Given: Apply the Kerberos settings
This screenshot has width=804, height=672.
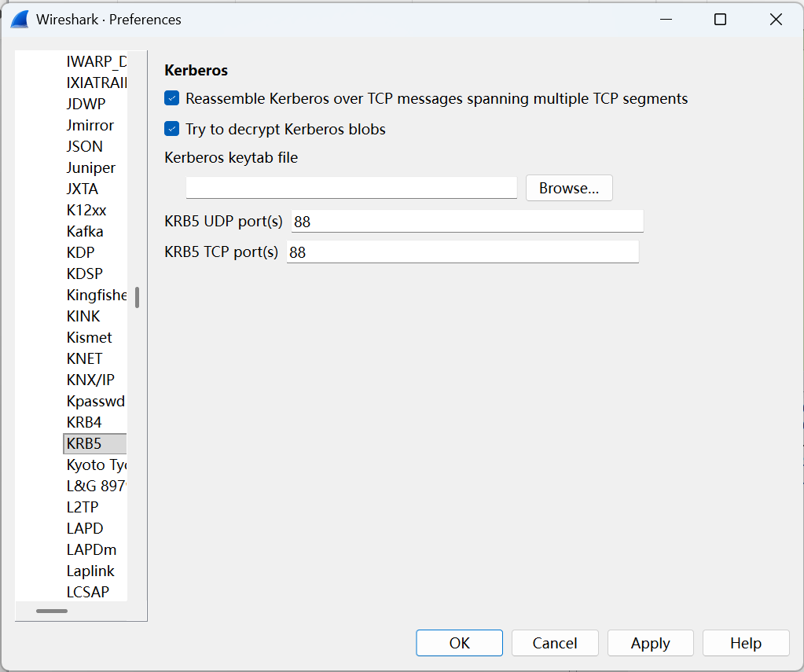Looking at the screenshot, I should [x=650, y=643].
